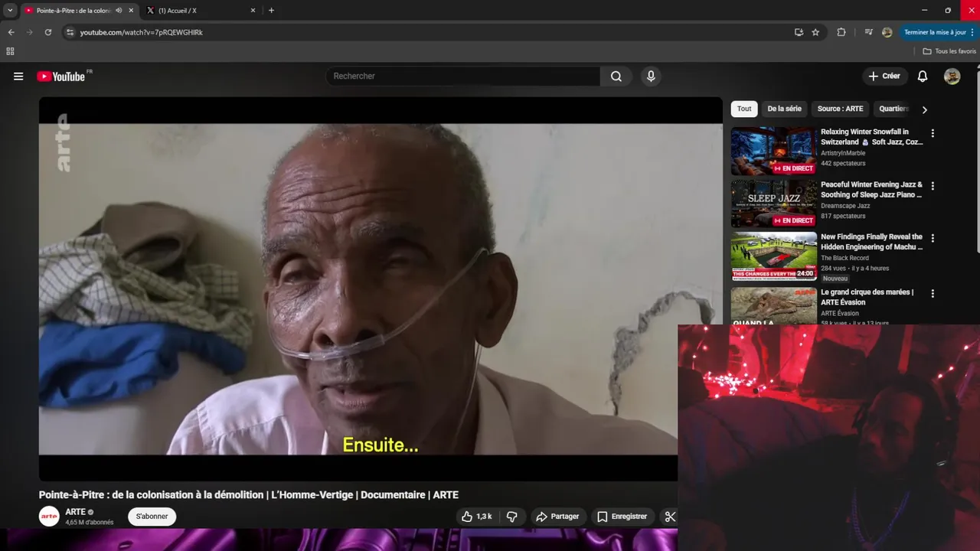Viewport: 980px width, 551px height.
Task: Open Le grand cirque des marées thumbnail
Action: click(x=773, y=305)
